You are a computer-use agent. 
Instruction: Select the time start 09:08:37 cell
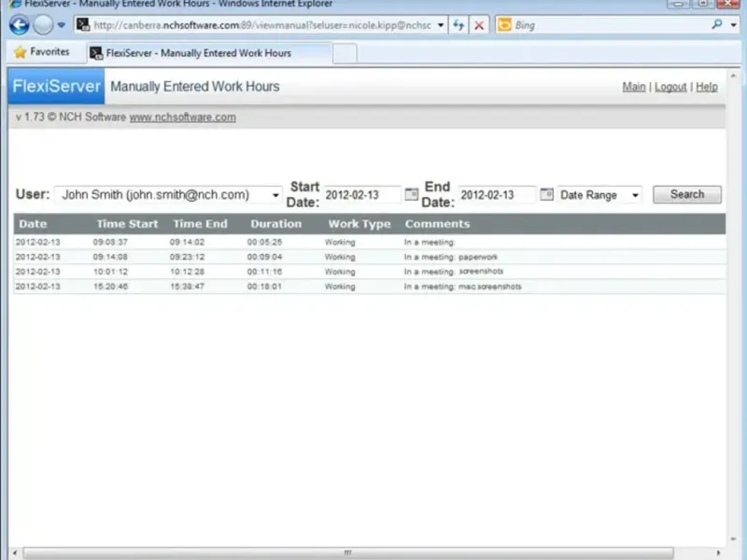coord(110,242)
